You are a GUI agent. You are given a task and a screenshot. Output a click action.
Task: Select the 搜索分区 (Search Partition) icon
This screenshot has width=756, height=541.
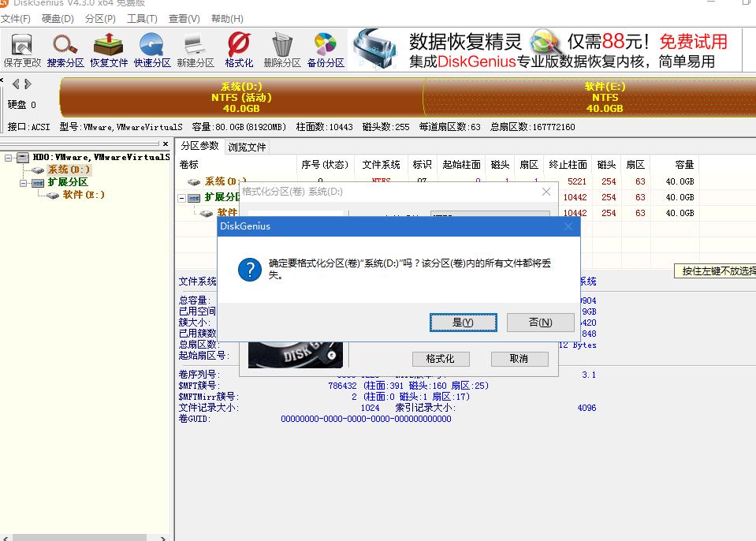(x=65, y=49)
